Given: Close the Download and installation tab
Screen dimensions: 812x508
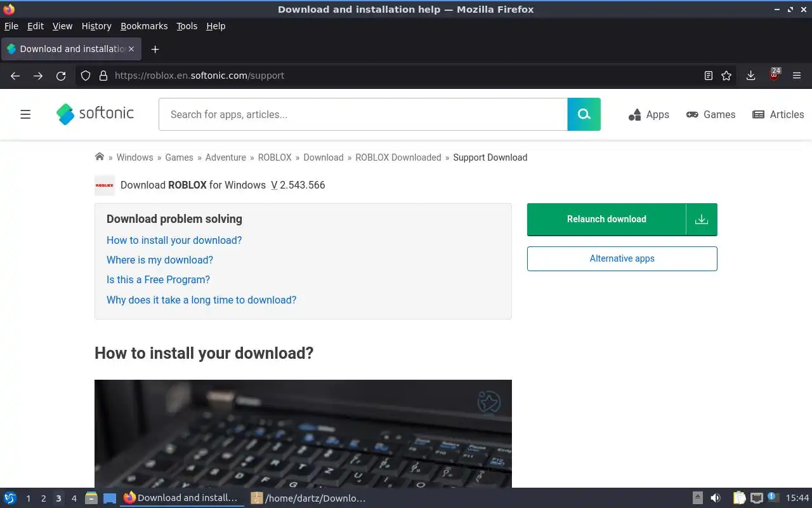Looking at the screenshot, I should point(132,49).
